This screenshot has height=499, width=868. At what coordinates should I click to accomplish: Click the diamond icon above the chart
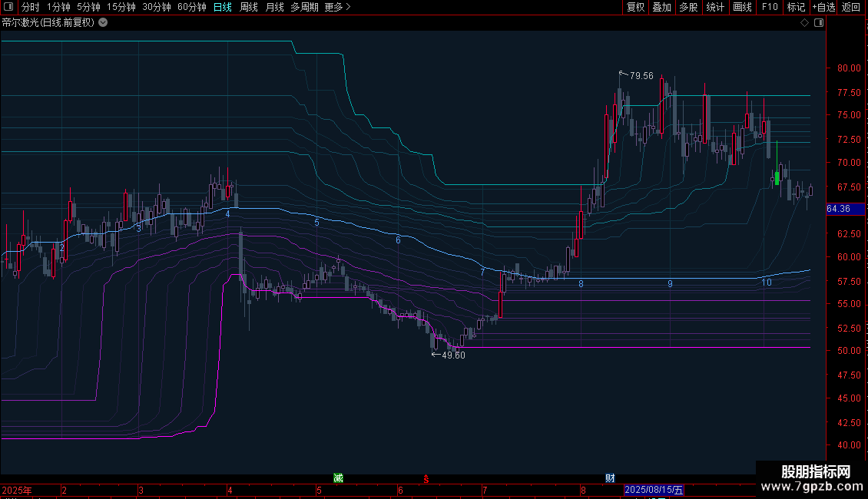tap(804, 22)
